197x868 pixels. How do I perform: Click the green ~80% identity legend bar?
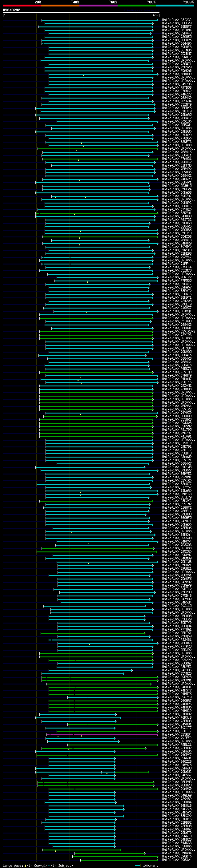pyautogui.click(x=137, y=6)
